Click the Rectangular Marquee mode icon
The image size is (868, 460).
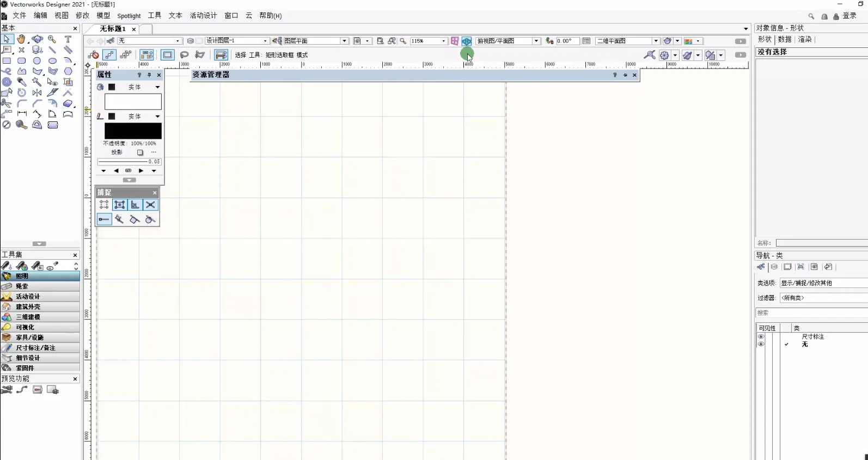pos(168,55)
